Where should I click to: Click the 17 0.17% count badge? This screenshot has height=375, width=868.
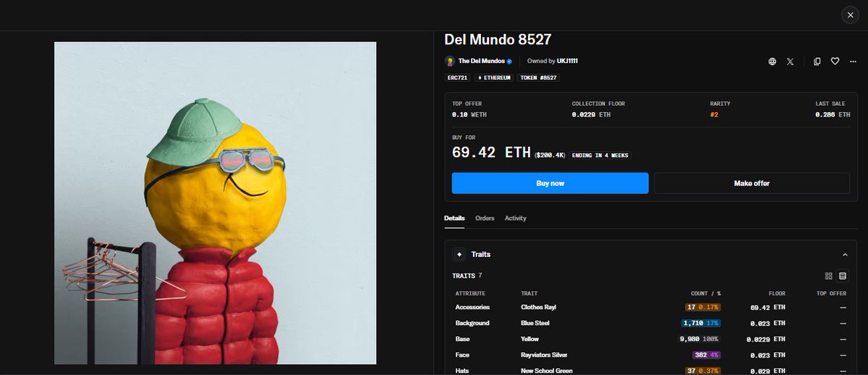[703, 307]
